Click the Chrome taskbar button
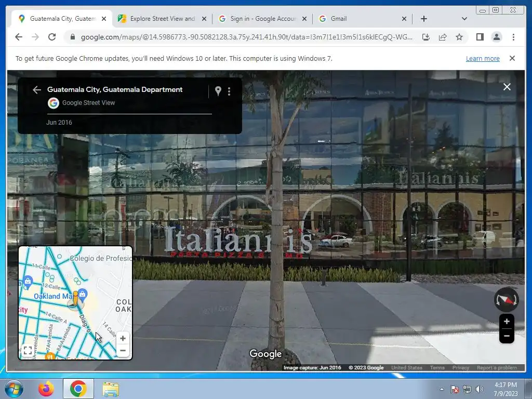Image resolution: width=532 pixels, height=399 pixels. (78, 389)
